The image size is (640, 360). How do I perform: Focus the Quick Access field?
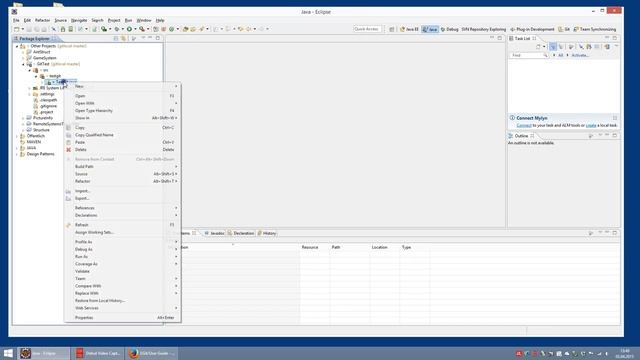[367, 29]
